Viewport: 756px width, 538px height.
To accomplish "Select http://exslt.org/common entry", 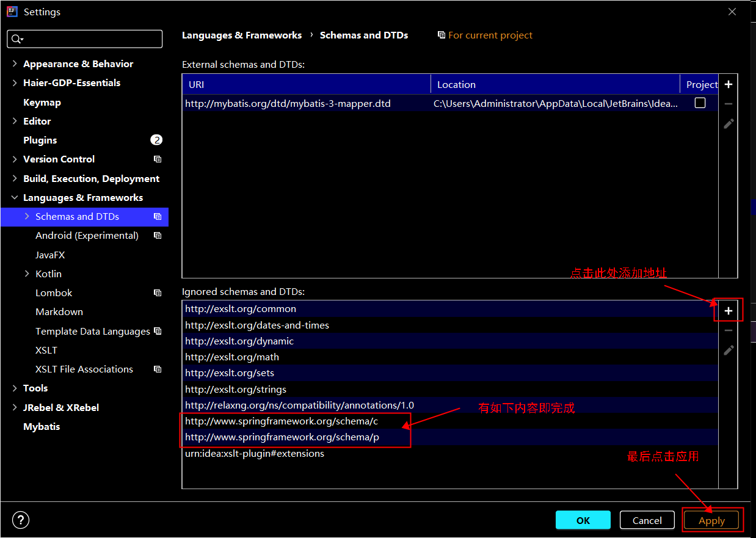I will [x=450, y=309].
